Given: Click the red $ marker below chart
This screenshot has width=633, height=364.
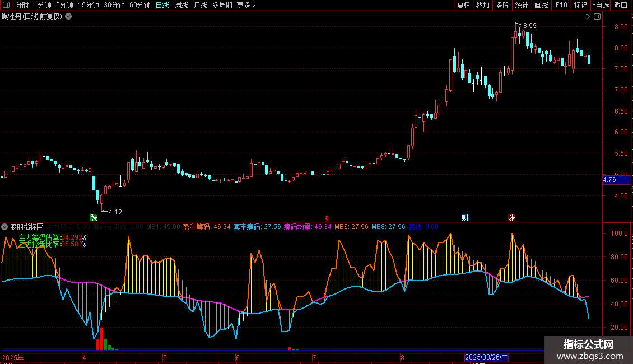Looking at the screenshot, I should pyautogui.click(x=327, y=217).
